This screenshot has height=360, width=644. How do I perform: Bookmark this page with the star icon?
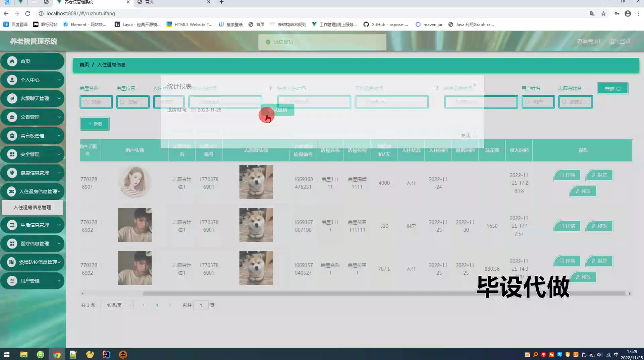(603, 13)
